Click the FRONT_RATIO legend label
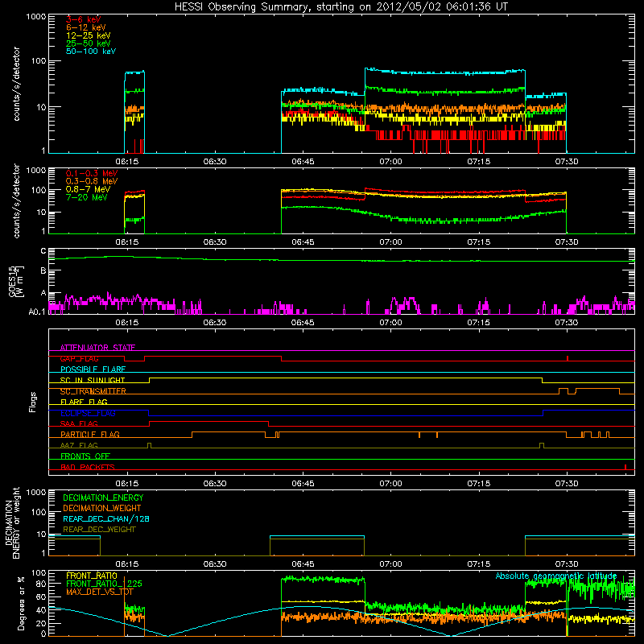This screenshot has width=644, height=644. click(92, 576)
